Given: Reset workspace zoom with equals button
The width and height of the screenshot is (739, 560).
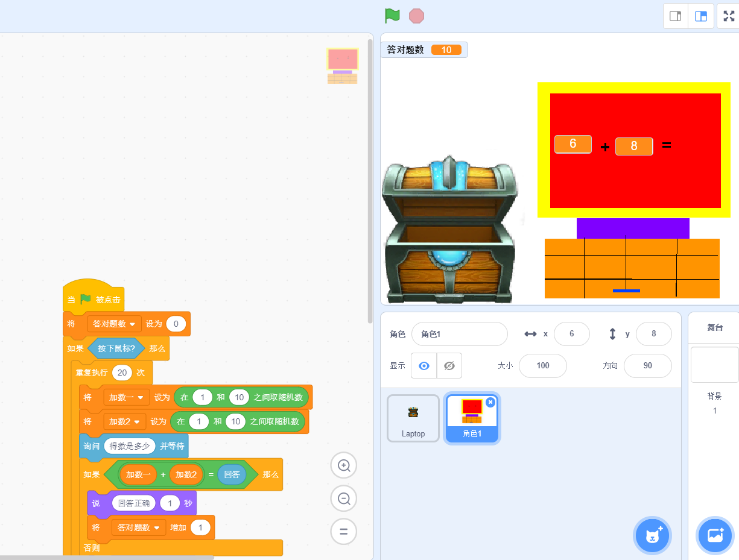Looking at the screenshot, I should coord(344,532).
